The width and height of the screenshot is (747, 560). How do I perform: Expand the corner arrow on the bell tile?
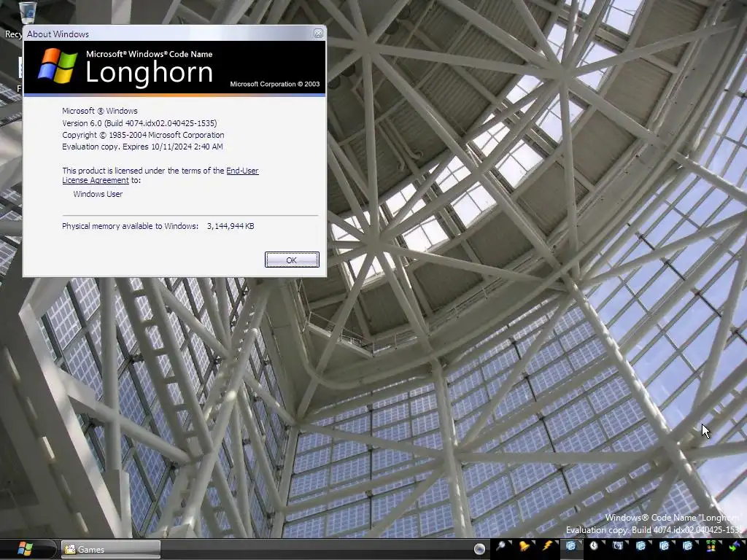[x=533, y=542]
